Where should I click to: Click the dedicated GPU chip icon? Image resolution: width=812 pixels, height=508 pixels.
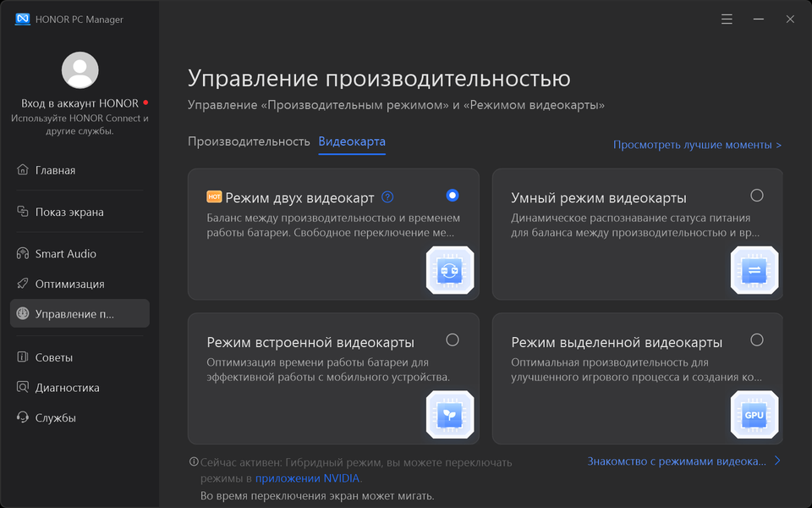coord(754,415)
